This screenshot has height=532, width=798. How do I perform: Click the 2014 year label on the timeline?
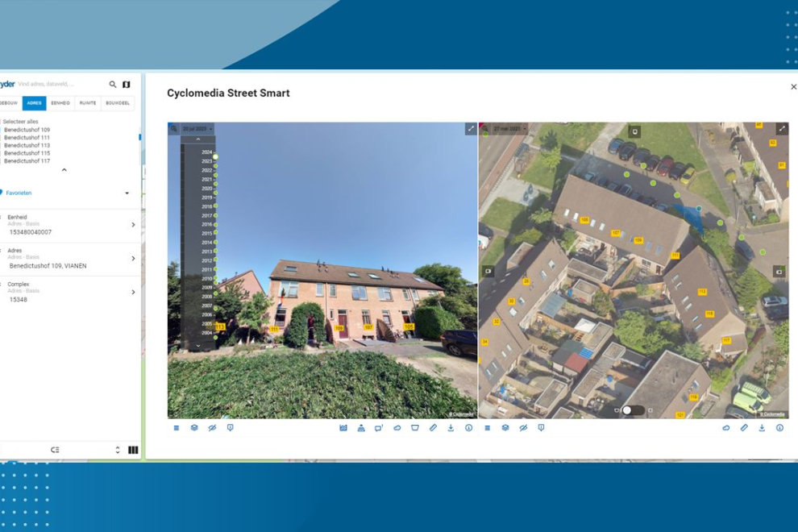click(206, 243)
